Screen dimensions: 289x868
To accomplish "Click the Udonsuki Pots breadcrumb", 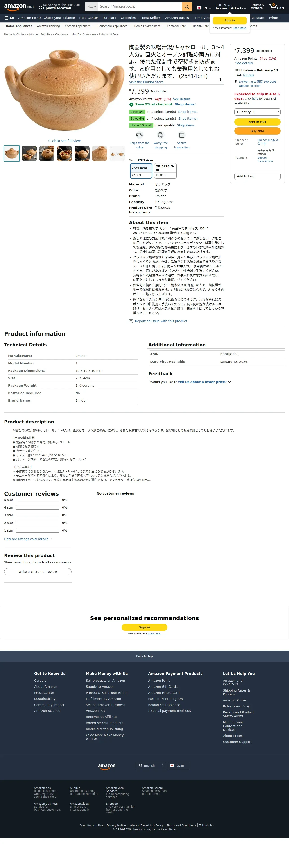I will 109,34.
